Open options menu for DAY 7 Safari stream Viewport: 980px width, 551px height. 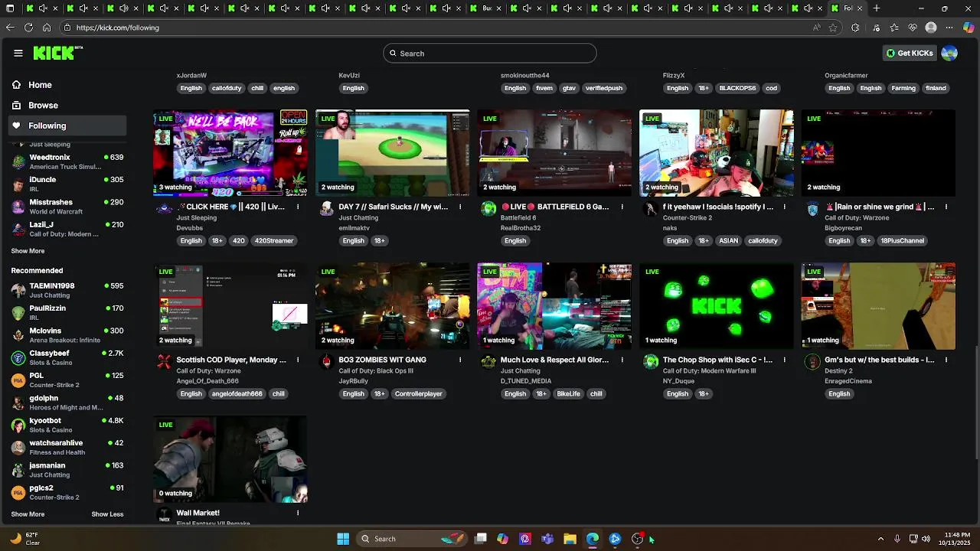coord(460,207)
